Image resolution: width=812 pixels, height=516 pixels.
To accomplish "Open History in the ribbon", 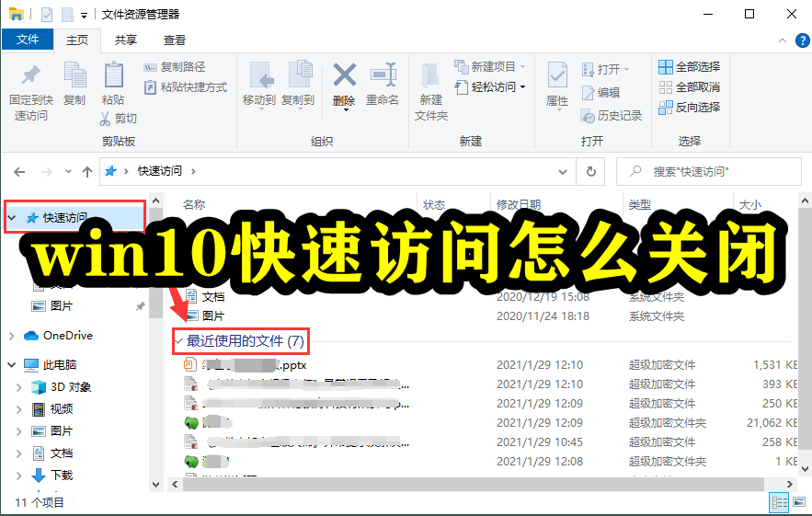I will [x=612, y=116].
